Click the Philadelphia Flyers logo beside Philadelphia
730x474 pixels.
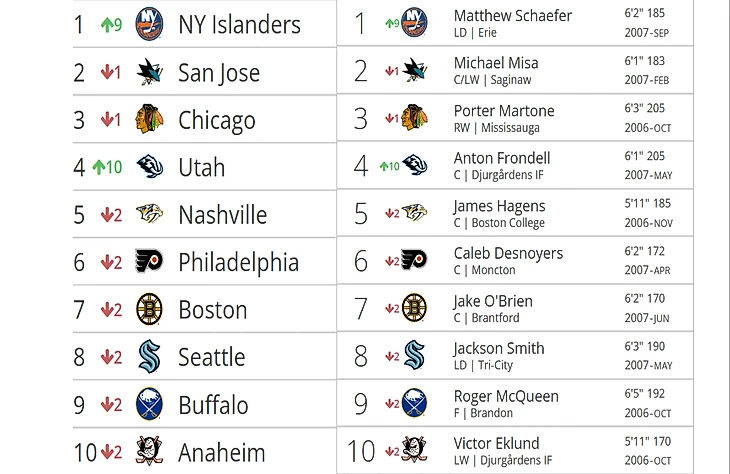(x=148, y=262)
